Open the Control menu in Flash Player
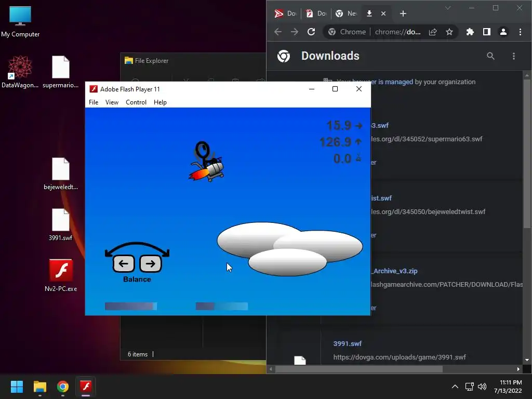The height and width of the screenshot is (399, 532). [x=136, y=102]
